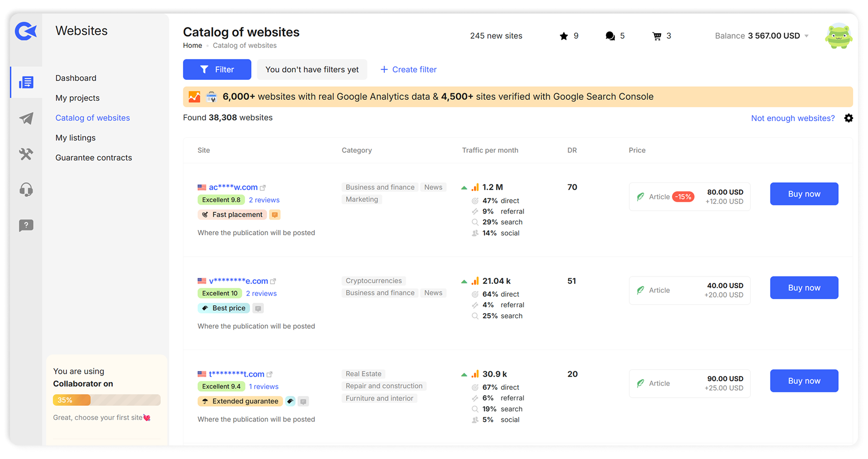Click the 35% Collaborator progress bar
This screenshot has height=459, width=868.
[x=107, y=400]
